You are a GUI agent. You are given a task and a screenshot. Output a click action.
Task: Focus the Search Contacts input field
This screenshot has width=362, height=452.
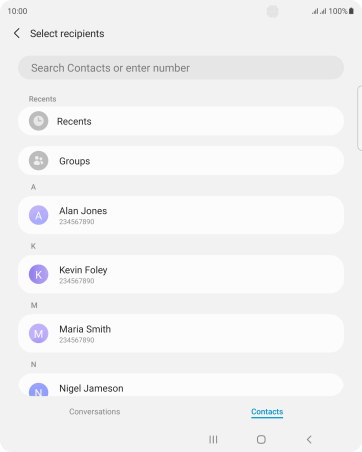pyautogui.click(x=181, y=68)
